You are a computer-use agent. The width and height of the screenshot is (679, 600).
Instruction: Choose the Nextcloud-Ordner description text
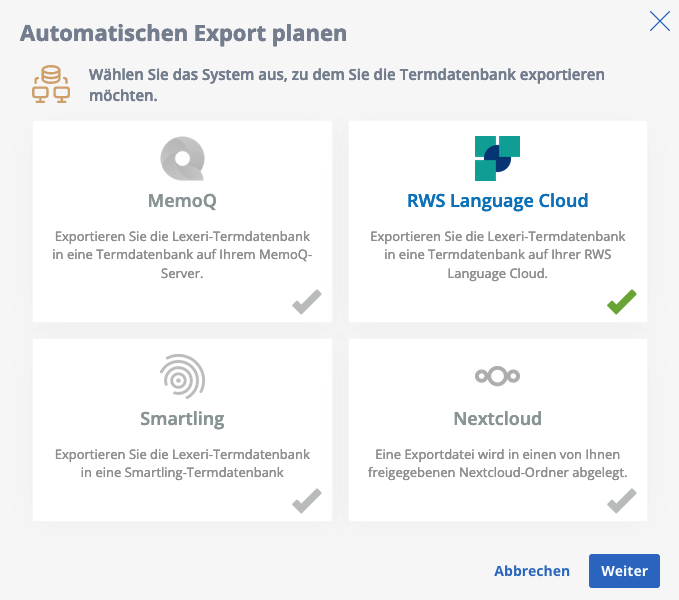point(498,463)
